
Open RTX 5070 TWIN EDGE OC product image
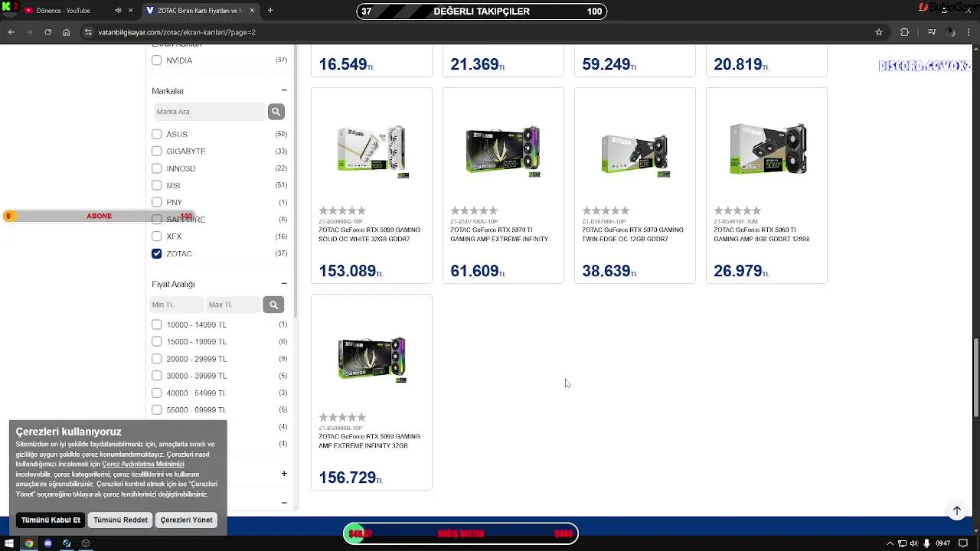(x=635, y=155)
